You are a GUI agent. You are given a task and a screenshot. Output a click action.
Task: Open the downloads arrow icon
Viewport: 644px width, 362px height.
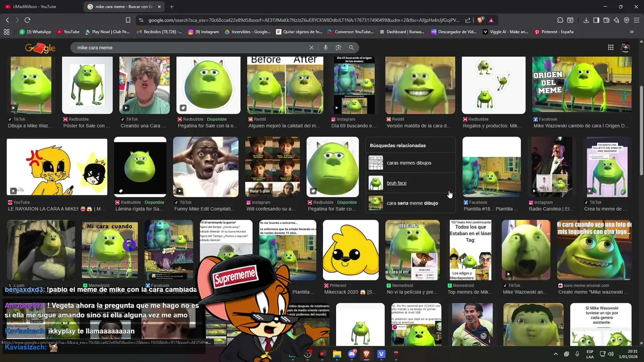(x=586, y=20)
